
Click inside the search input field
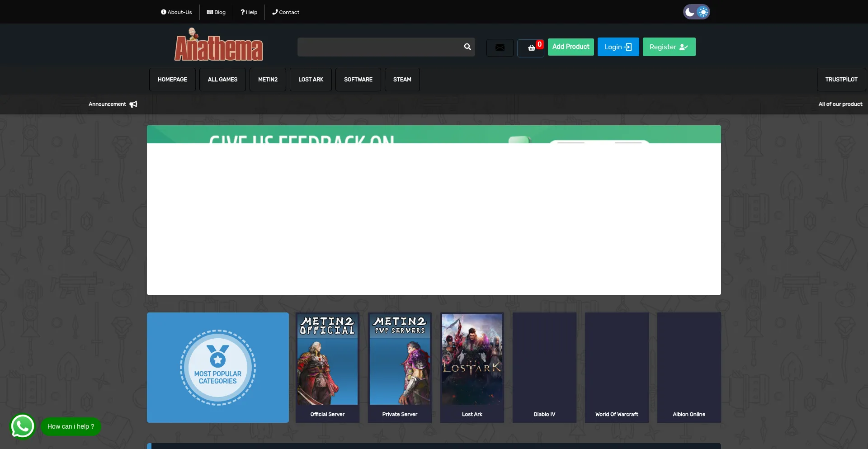point(380,47)
